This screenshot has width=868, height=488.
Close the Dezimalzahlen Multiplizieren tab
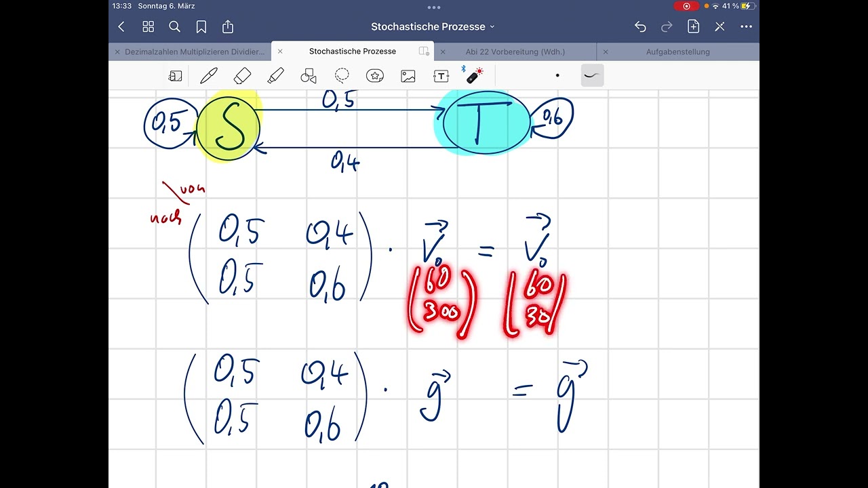(117, 52)
